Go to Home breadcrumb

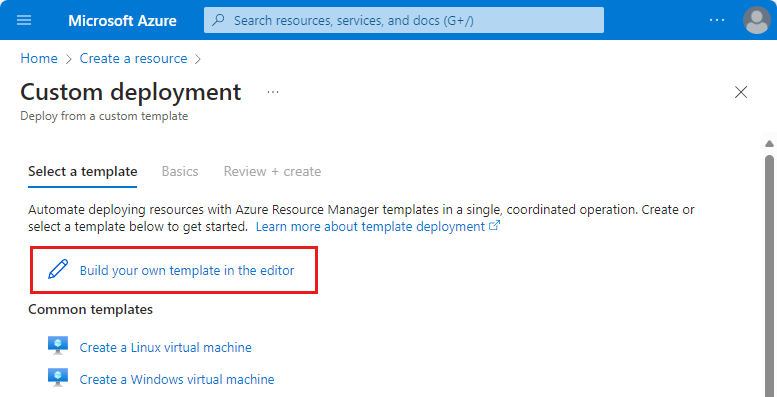point(39,58)
